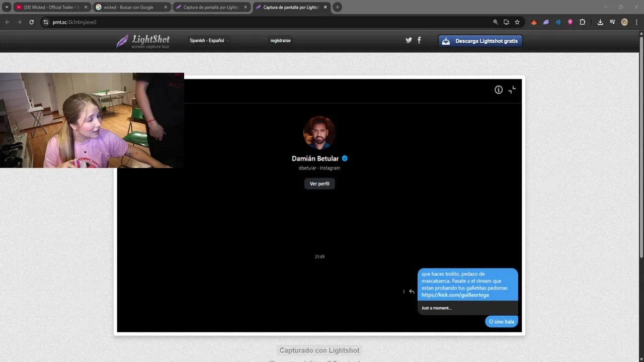
Task: Show Chrome downloads
Action: [600, 22]
